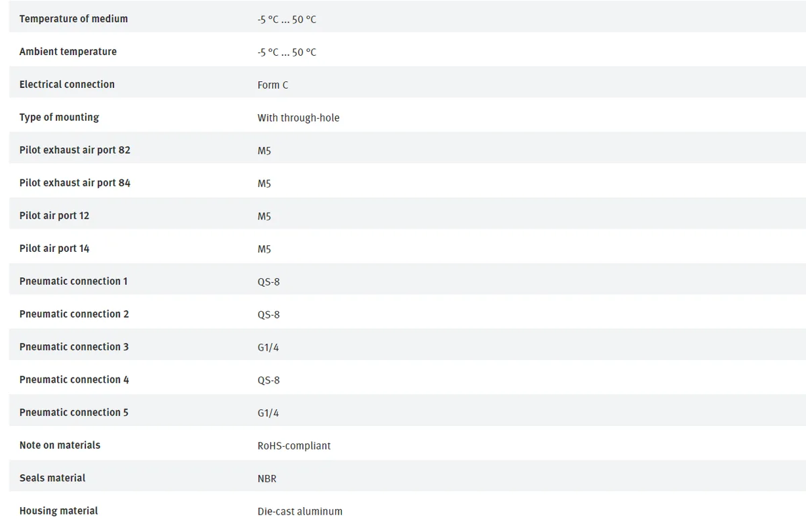Select the Electrical connection row label
The image size is (806, 532).
[x=67, y=85]
